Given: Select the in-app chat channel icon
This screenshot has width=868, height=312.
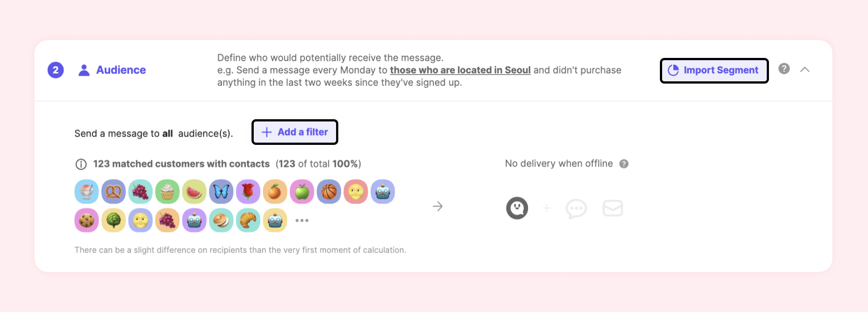Looking at the screenshot, I should pos(516,208).
